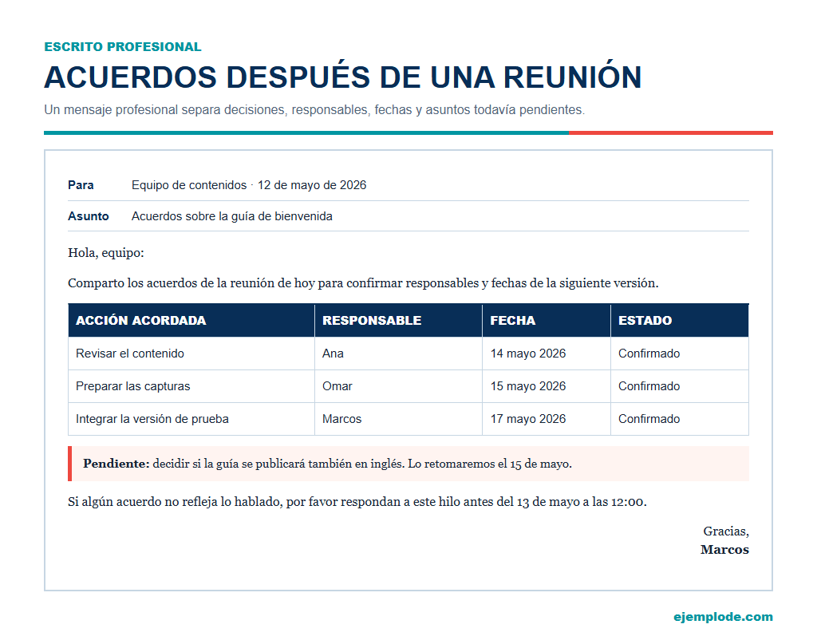The width and height of the screenshot is (817, 644).
Task: Click the 'FECHA' column header
Action: pos(546,321)
